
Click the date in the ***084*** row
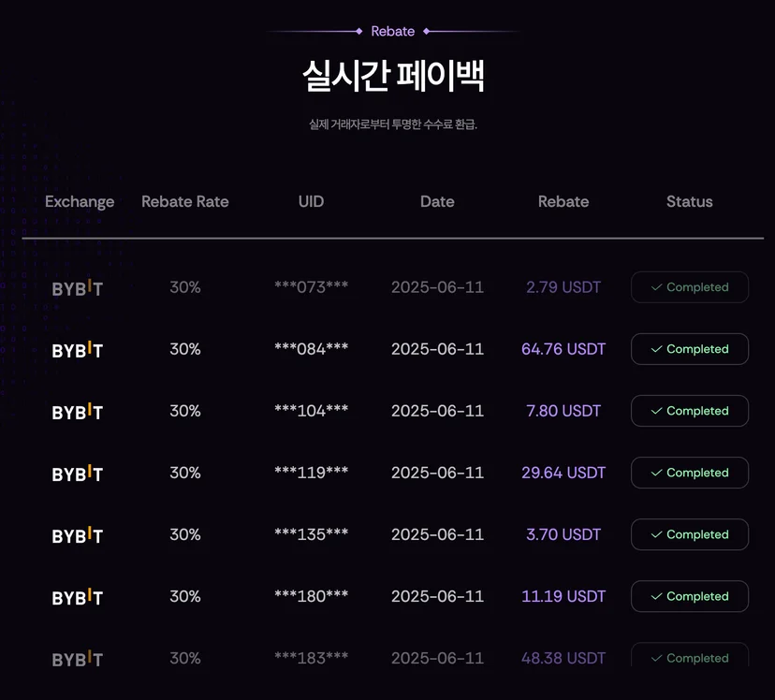tap(437, 349)
